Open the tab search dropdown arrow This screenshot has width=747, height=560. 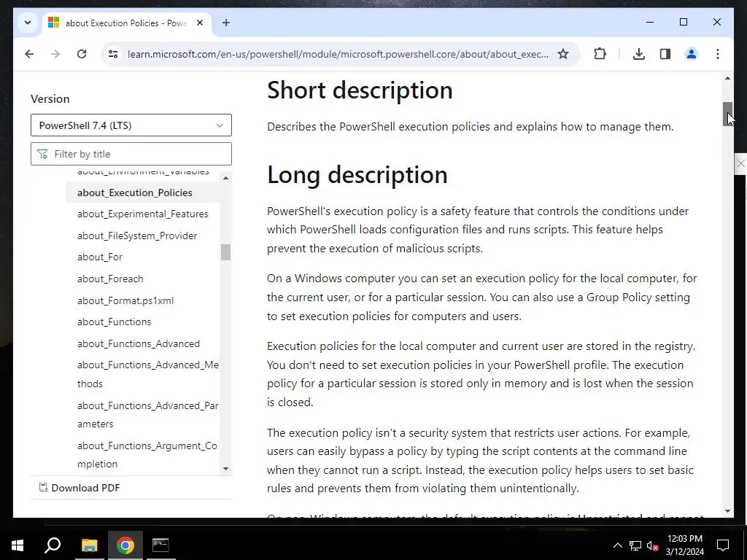[28, 23]
